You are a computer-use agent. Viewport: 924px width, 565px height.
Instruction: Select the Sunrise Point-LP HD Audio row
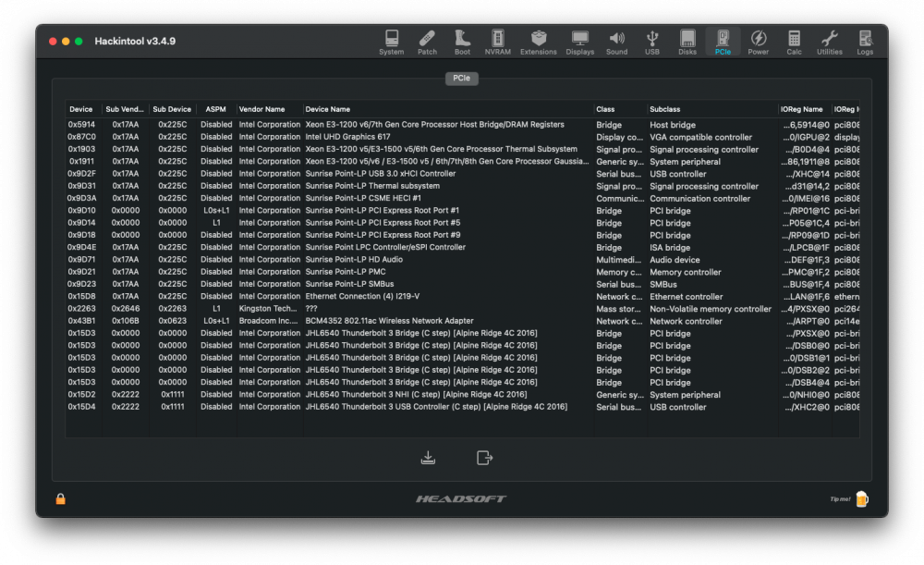tap(463, 260)
